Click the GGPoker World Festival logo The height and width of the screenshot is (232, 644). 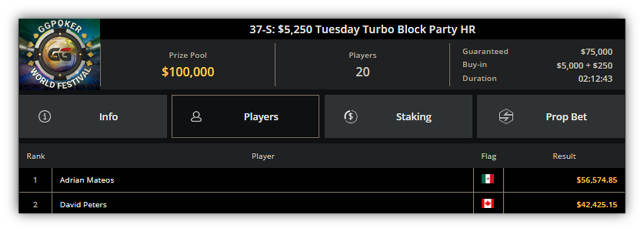tap(60, 54)
